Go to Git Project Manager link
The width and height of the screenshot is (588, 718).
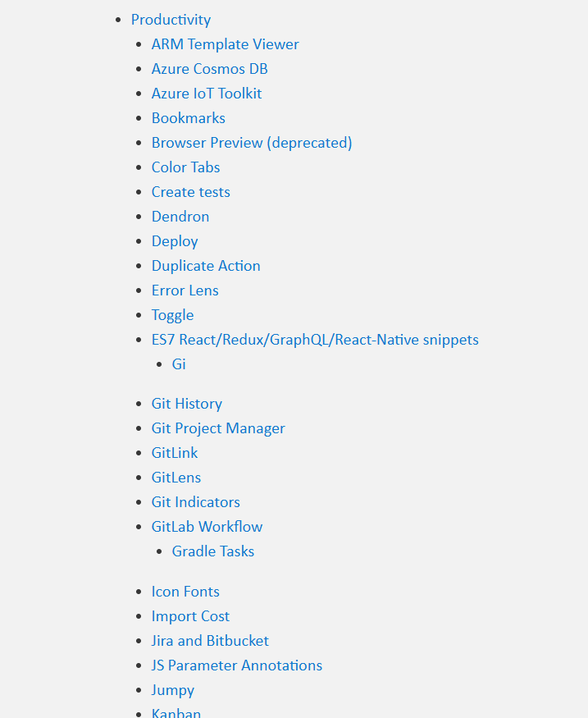[x=218, y=428]
